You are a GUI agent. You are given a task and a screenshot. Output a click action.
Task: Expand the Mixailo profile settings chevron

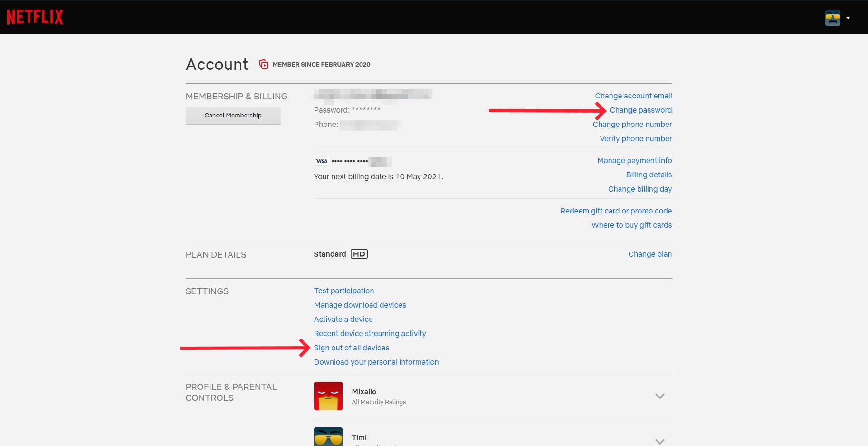[x=659, y=396]
